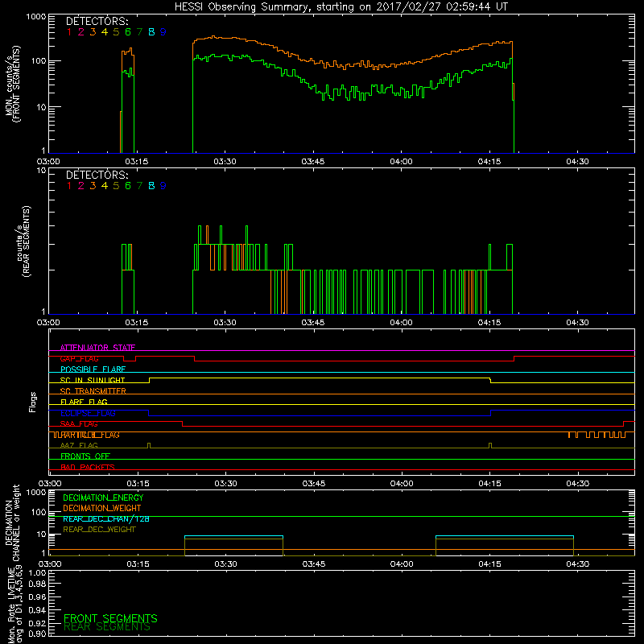Click magenta detector 2 in front segments legend

(81, 31)
